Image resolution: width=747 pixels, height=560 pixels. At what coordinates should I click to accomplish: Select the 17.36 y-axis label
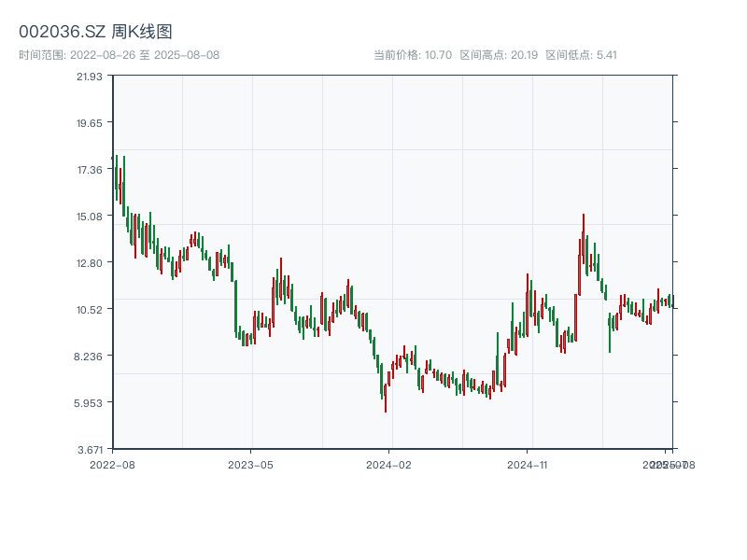(90, 170)
